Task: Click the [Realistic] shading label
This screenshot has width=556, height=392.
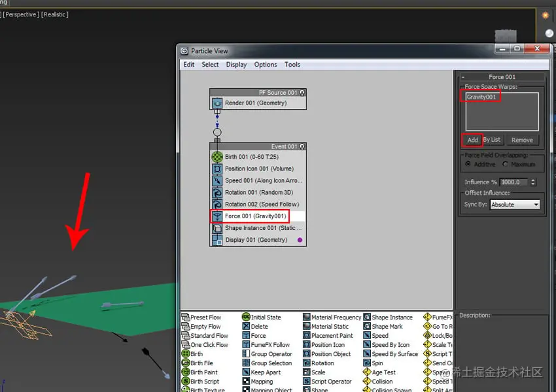Action: [x=54, y=14]
